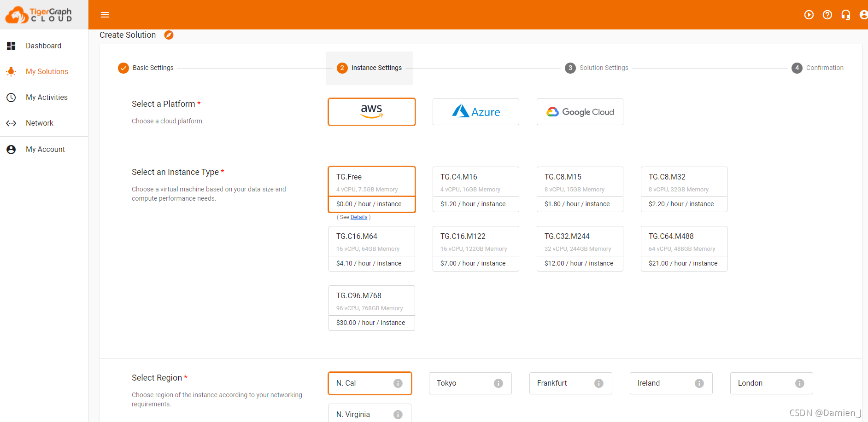This screenshot has width=868, height=422.
Task: Choose the TG.C16.M122 instance type
Action: coord(476,249)
